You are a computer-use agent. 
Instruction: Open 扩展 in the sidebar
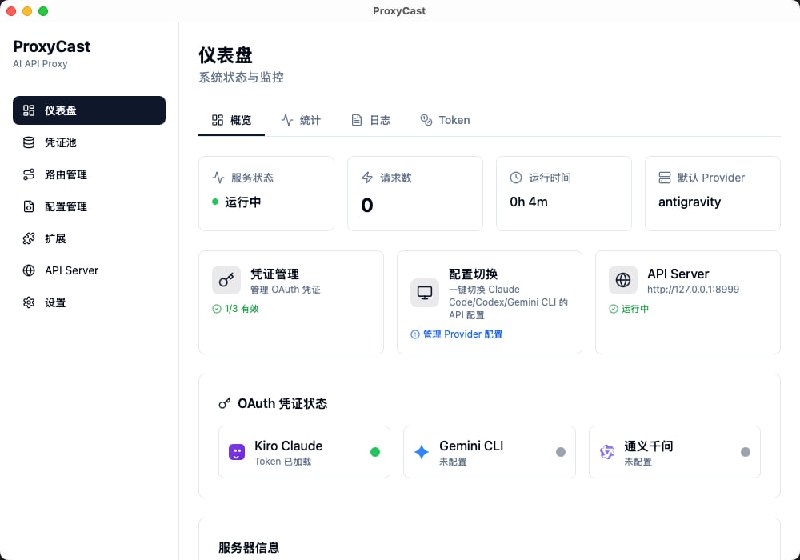pyautogui.click(x=89, y=238)
